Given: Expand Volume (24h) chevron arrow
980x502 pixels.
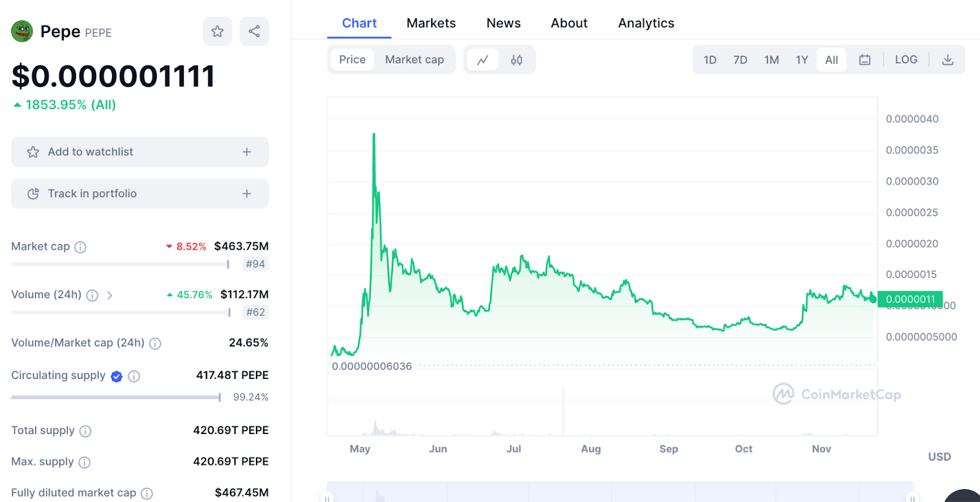Looking at the screenshot, I should click(110, 295).
